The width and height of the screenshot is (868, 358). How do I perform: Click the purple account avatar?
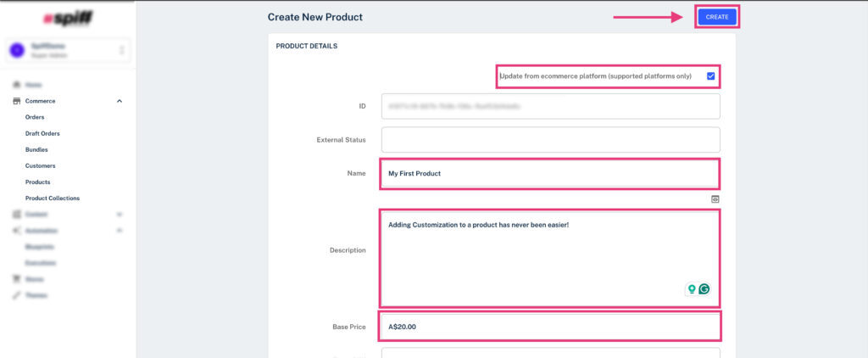click(17, 50)
